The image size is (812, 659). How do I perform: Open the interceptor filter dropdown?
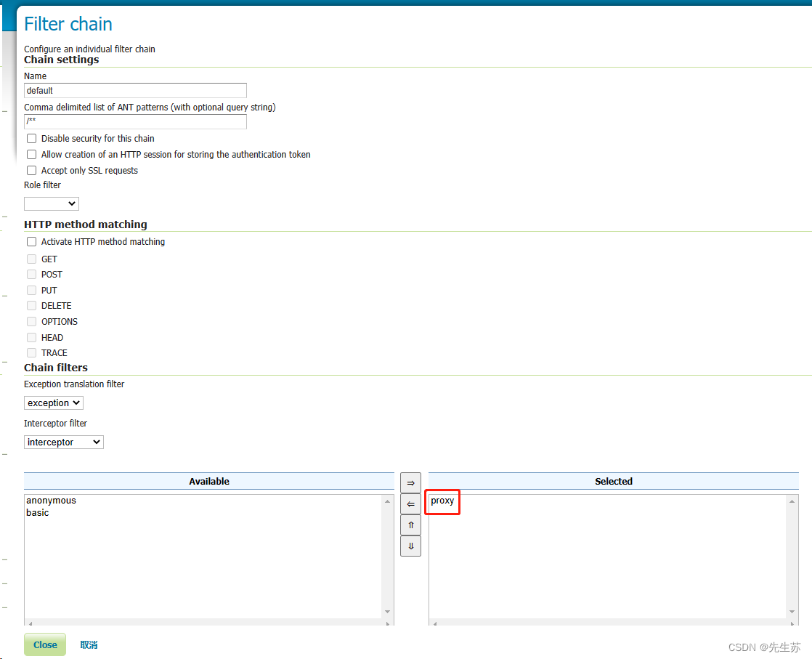[63, 442]
